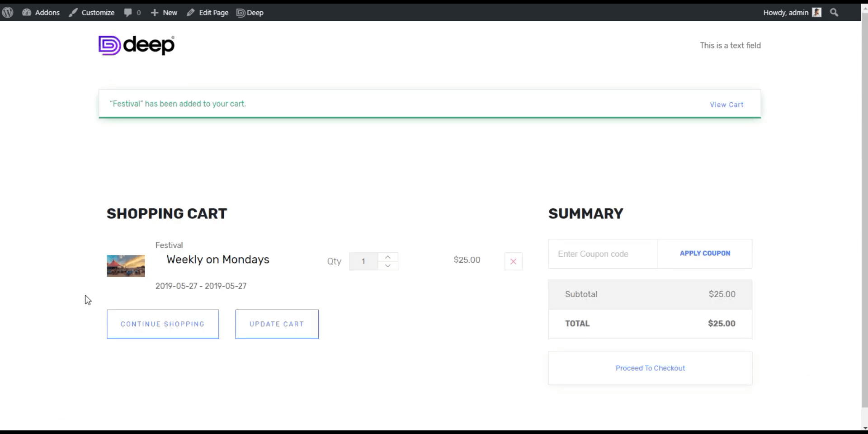Open the Howdy, admin account menu

click(792, 13)
